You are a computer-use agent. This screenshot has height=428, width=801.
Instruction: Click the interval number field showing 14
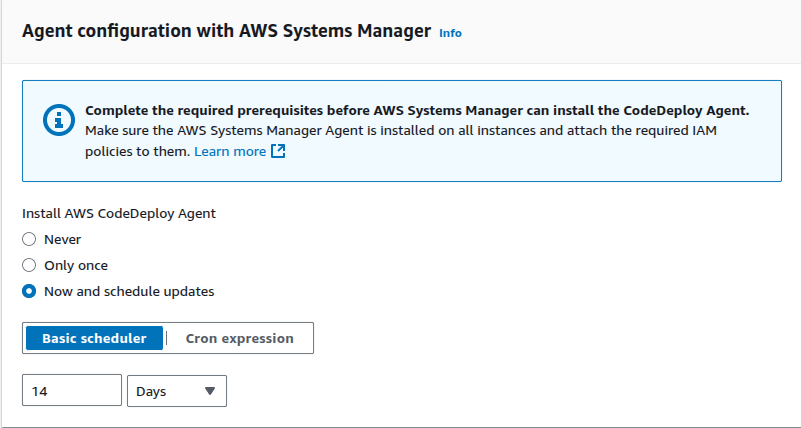pos(71,392)
